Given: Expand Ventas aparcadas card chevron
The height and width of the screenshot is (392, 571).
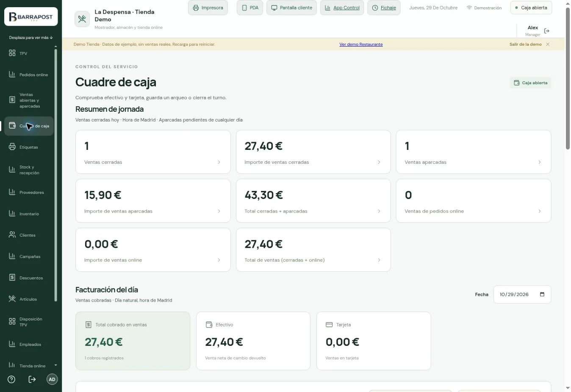Looking at the screenshot, I should pyautogui.click(x=540, y=162).
